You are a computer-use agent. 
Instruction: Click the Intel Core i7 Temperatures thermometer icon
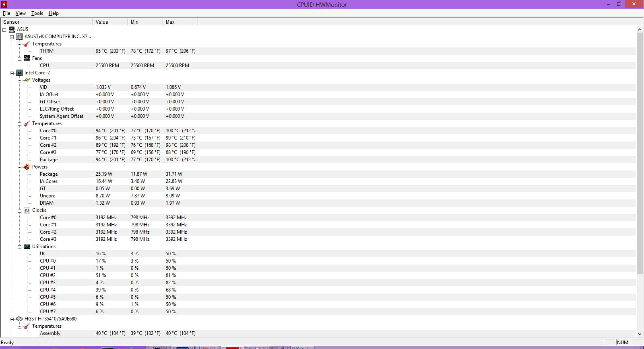(27, 123)
